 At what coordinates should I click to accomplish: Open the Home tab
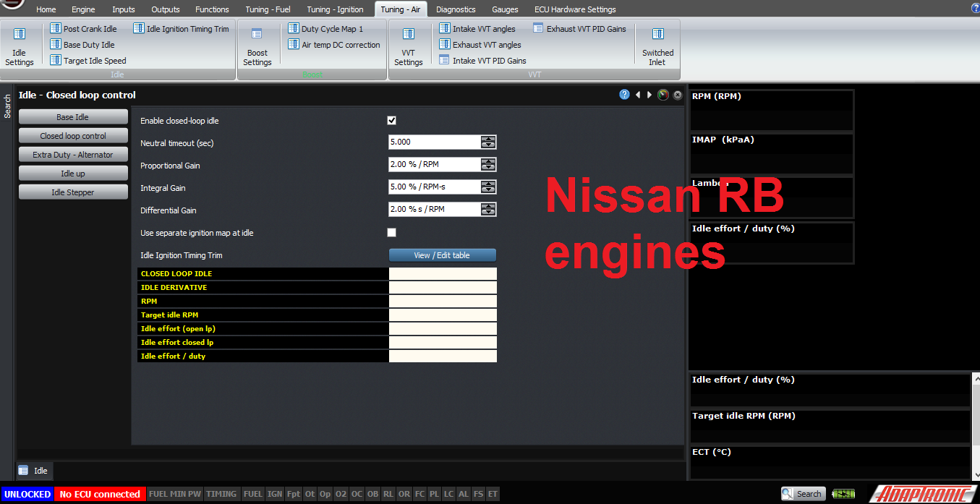point(46,9)
